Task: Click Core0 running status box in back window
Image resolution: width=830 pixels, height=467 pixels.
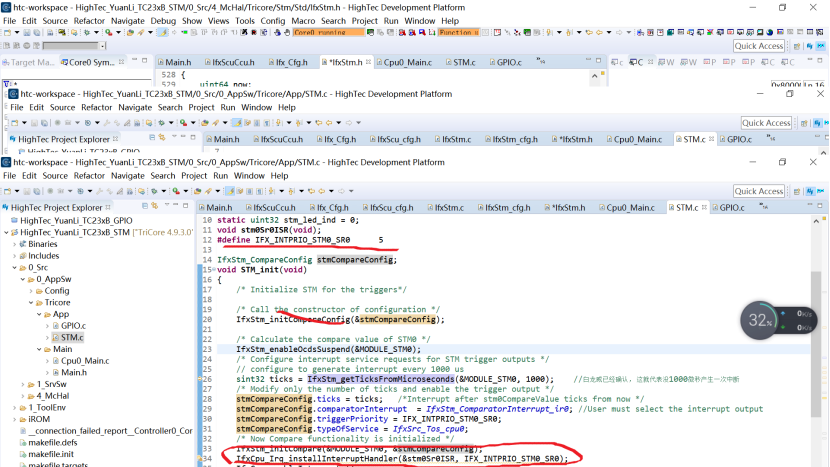Action: click(x=328, y=33)
